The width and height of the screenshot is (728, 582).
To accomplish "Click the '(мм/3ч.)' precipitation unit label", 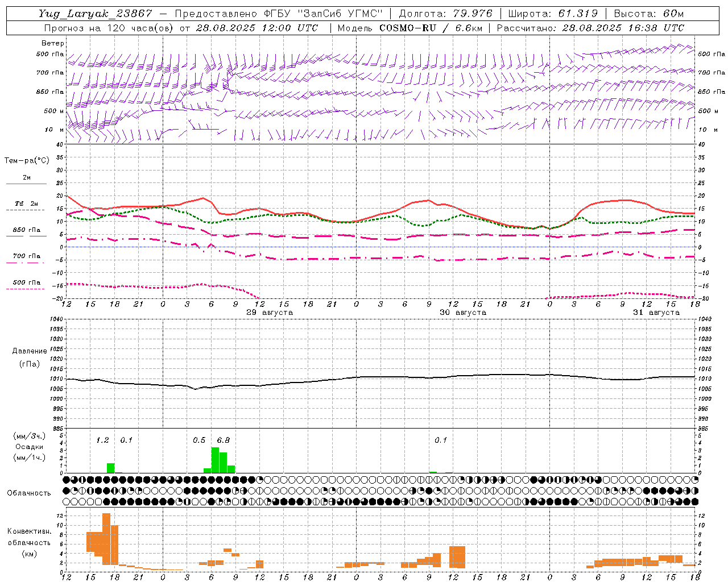I will [30, 436].
